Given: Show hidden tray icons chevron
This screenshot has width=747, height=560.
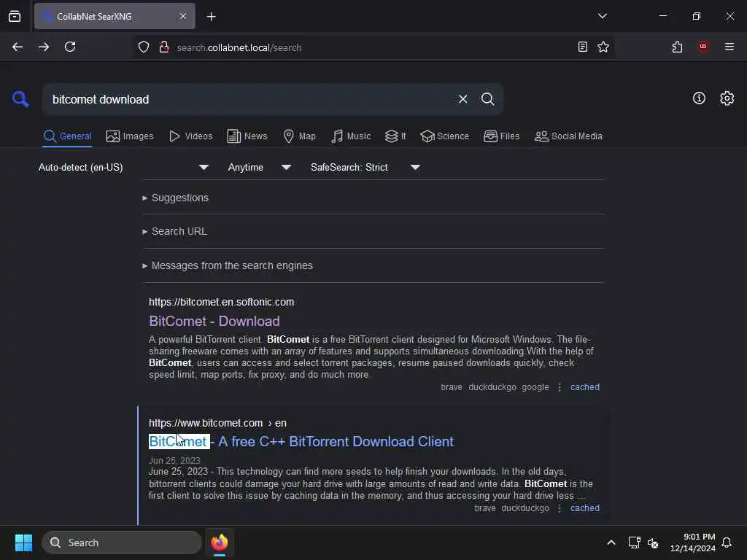Looking at the screenshot, I should click(611, 542).
